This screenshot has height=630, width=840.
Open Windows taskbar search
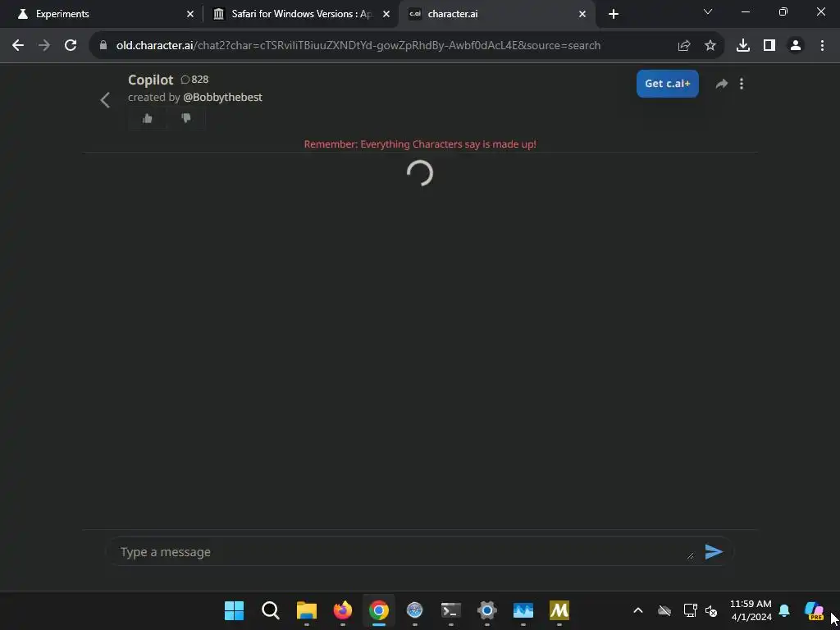click(x=271, y=610)
